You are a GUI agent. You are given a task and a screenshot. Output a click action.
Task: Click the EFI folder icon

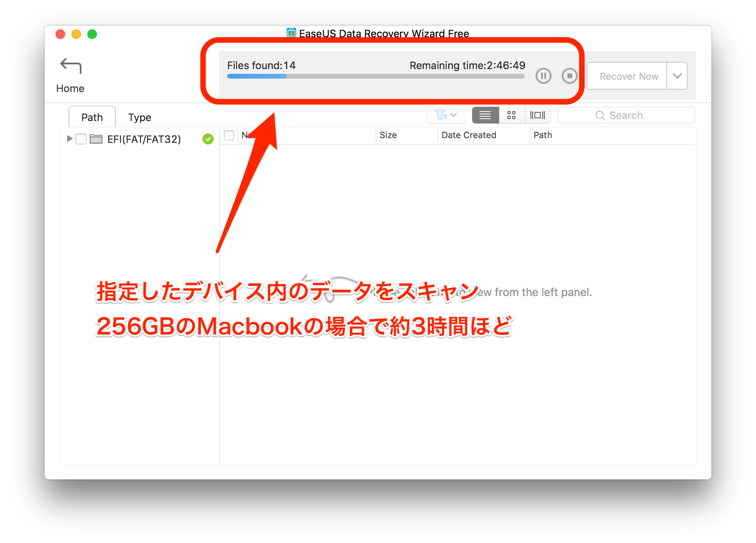pyautogui.click(x=96, y=139)
